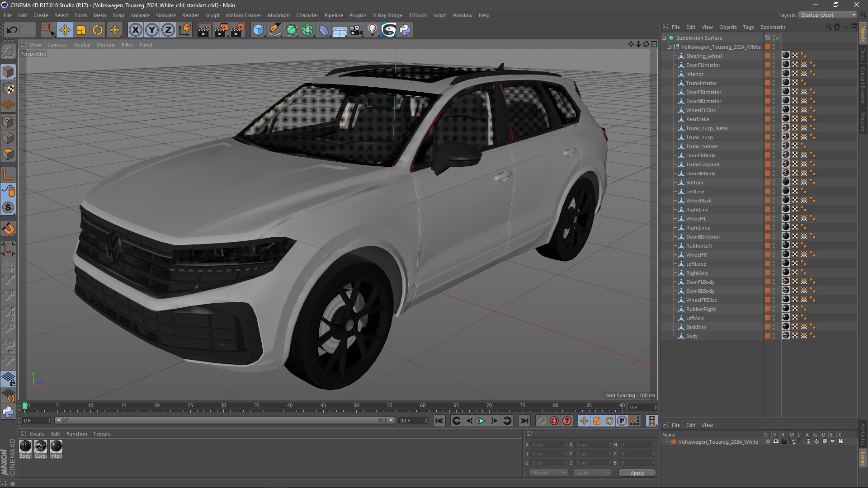Screen dimensions: 868x488
Task: Click the Spline pen tool icon
Action: (275, 30)
